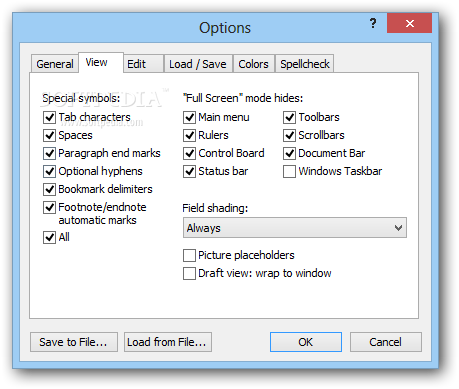The image size is (459, 389).
Task: Switch to the General tab
Action: [x=55, y=64]
